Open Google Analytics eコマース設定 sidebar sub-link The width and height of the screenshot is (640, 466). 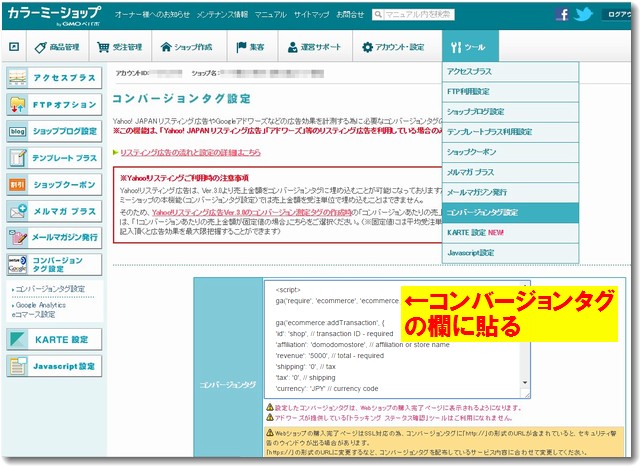40,310
